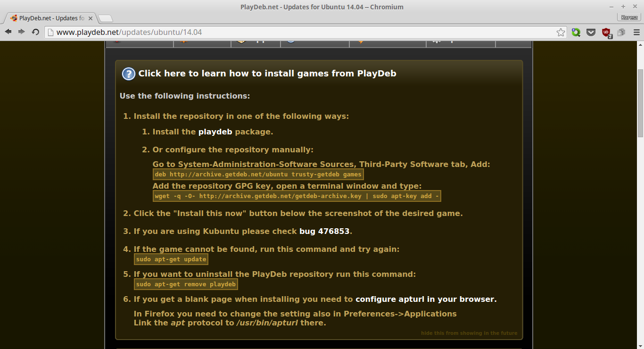This screenshot has height=349, width=644.
Task: Click the '/usr/bin/apturl' protocol line
Action: click(230, 323)
